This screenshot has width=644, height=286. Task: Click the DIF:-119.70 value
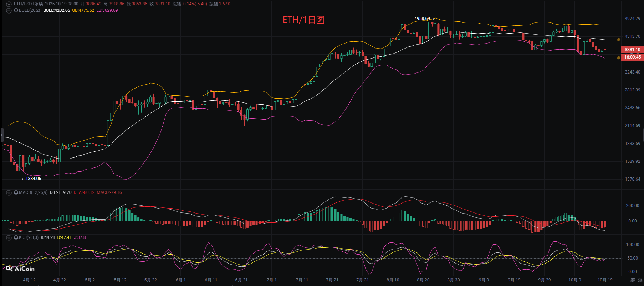pyautogui.click(x=61, y=192)
